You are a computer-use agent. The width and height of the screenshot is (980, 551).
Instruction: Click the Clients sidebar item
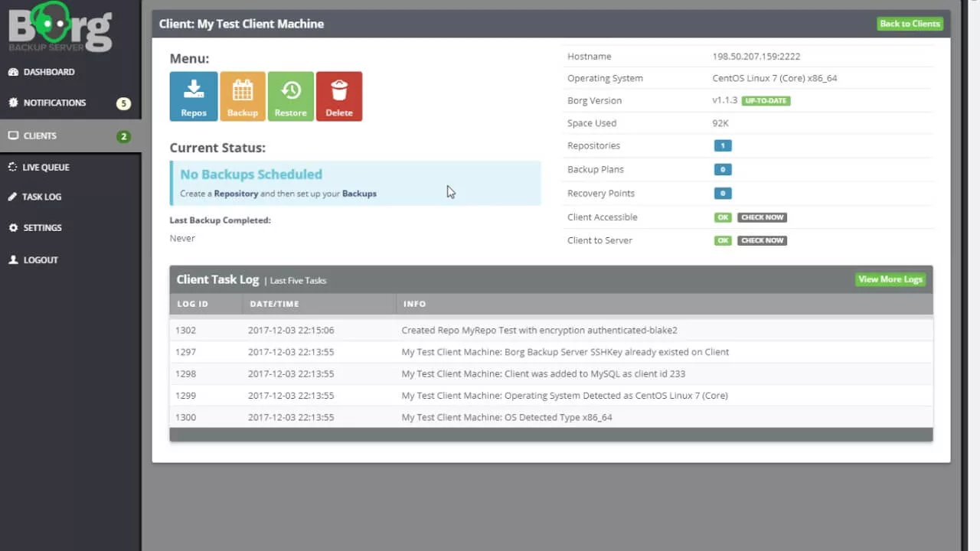(70, 135)
